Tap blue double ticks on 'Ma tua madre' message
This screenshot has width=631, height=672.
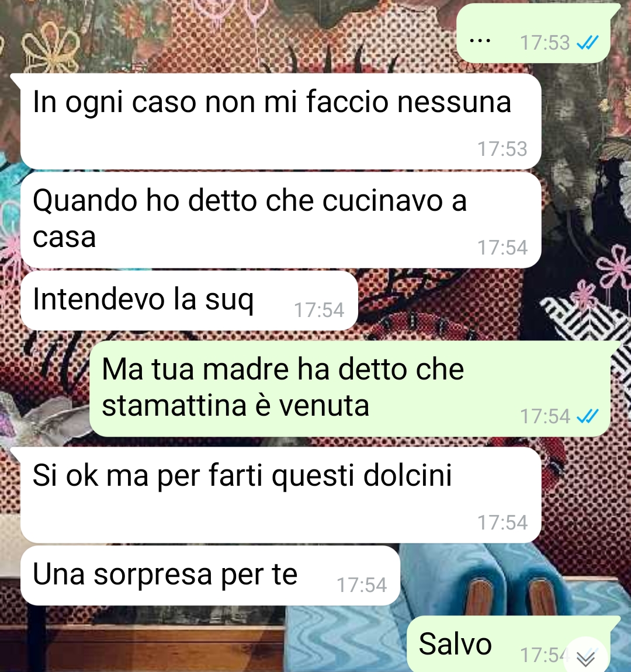[x=587, y=416]
